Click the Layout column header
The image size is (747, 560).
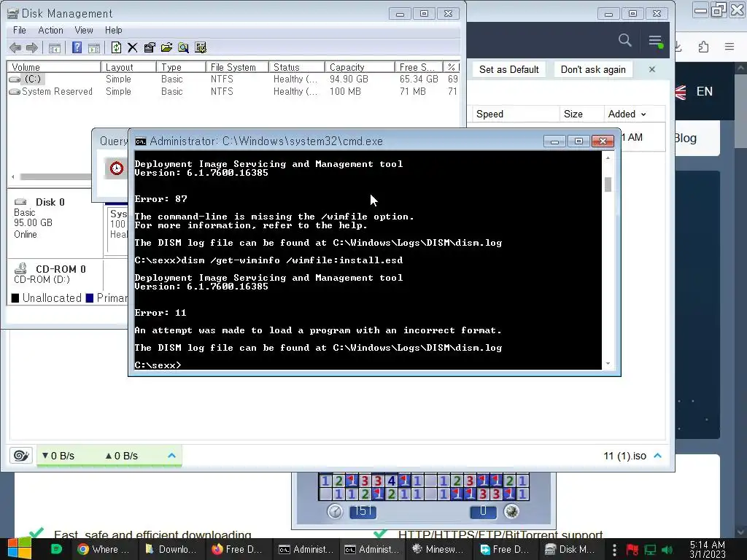128,67
